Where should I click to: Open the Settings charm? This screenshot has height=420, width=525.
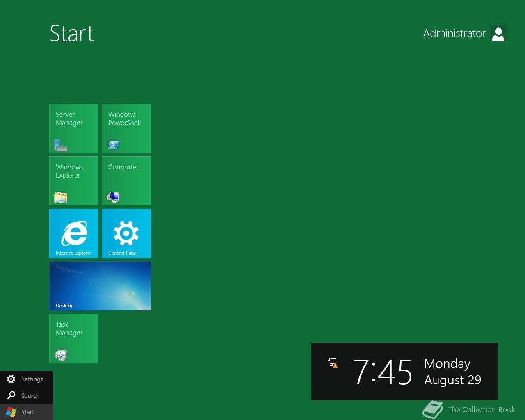pos(27,379)
